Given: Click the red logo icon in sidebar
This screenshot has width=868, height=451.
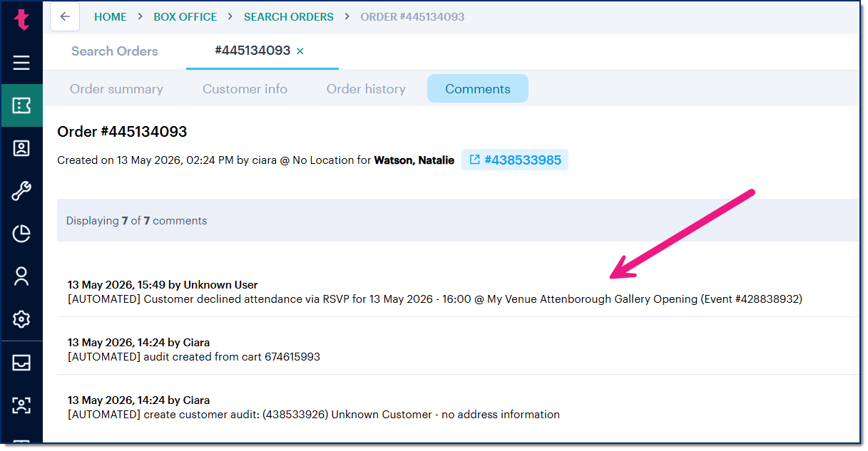Looking at the screenshot, I should [22, 19].
